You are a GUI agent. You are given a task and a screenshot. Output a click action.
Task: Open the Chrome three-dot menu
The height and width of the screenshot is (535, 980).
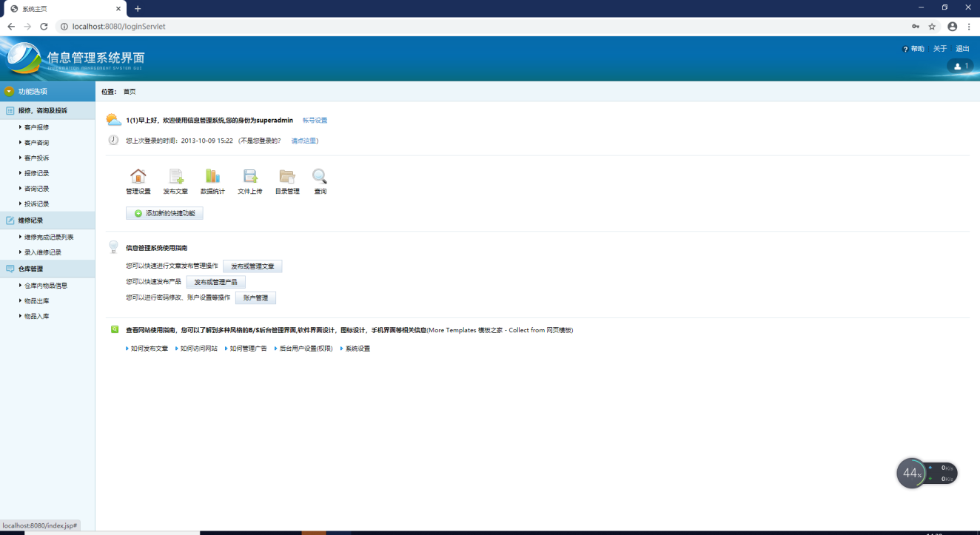(969, 26)
